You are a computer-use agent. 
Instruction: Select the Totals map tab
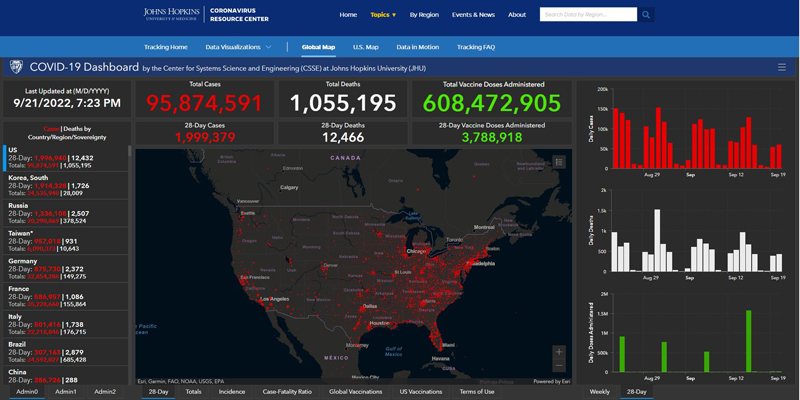click(193, 392)
